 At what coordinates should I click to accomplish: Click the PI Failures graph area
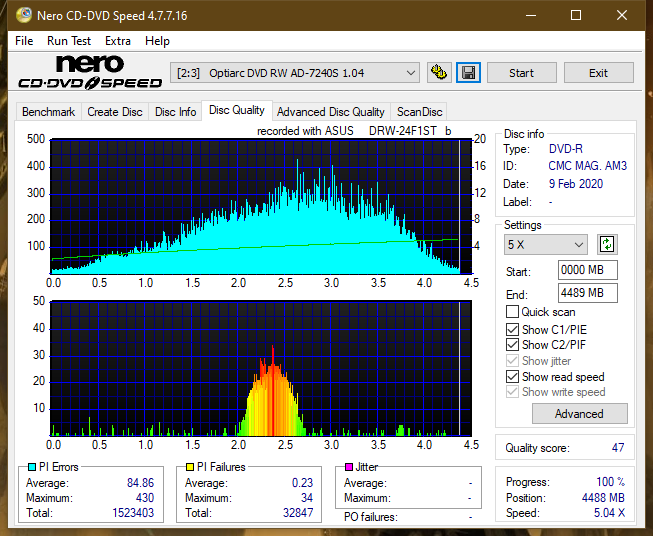point(261,368)
